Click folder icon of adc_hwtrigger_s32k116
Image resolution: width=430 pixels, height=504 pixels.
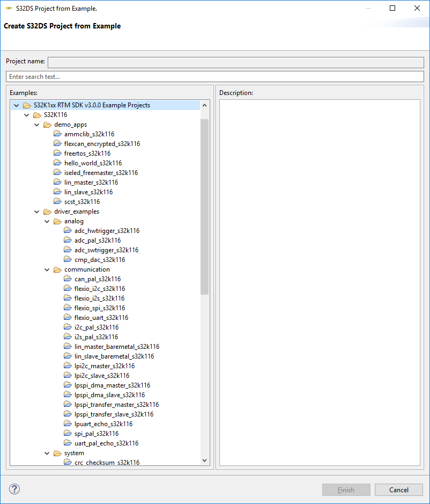[68, 230]
